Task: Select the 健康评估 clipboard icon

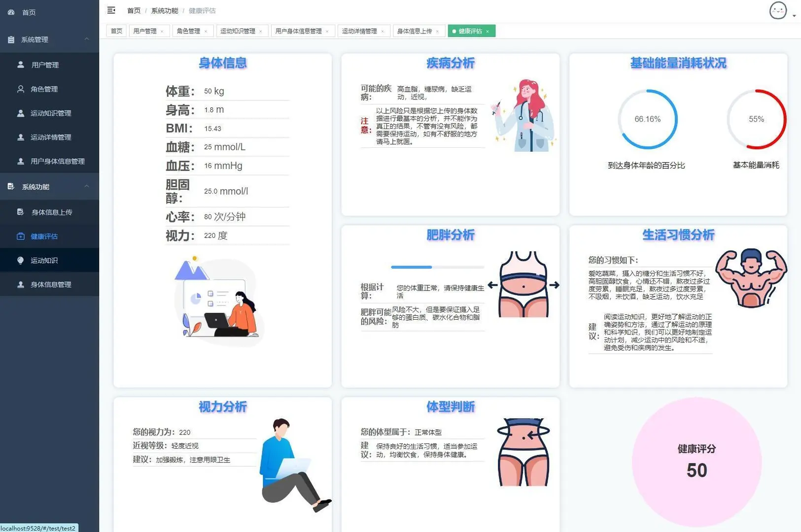Action: point(20,236)
